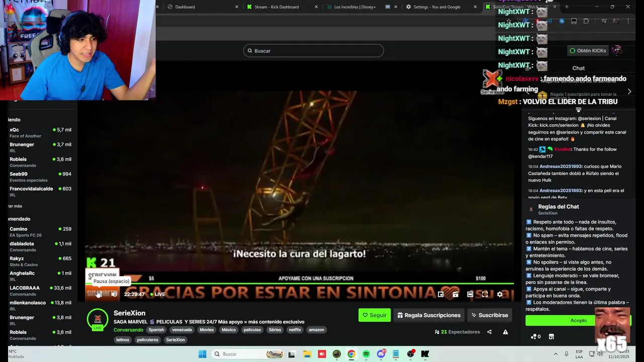Click the Obtén KICKs button
Image resolution: width=644 pixels, height=362 pixels.
click(x=588, y=51)
